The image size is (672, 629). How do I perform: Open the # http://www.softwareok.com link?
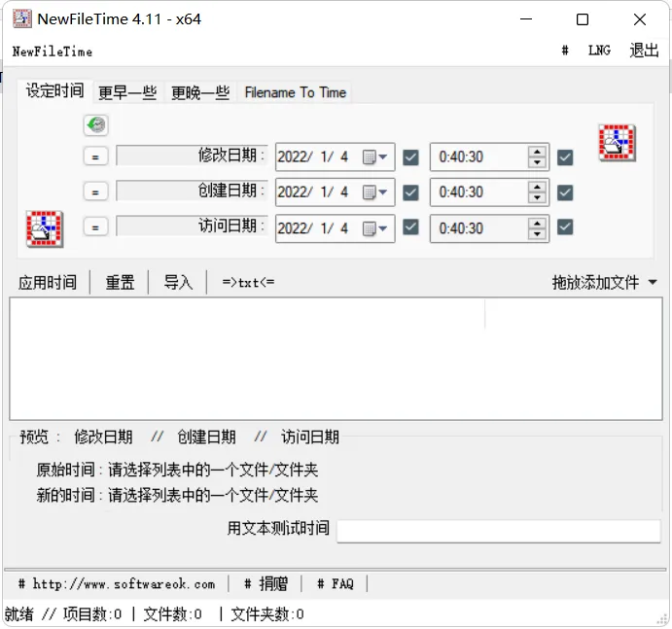click(116, 584)
